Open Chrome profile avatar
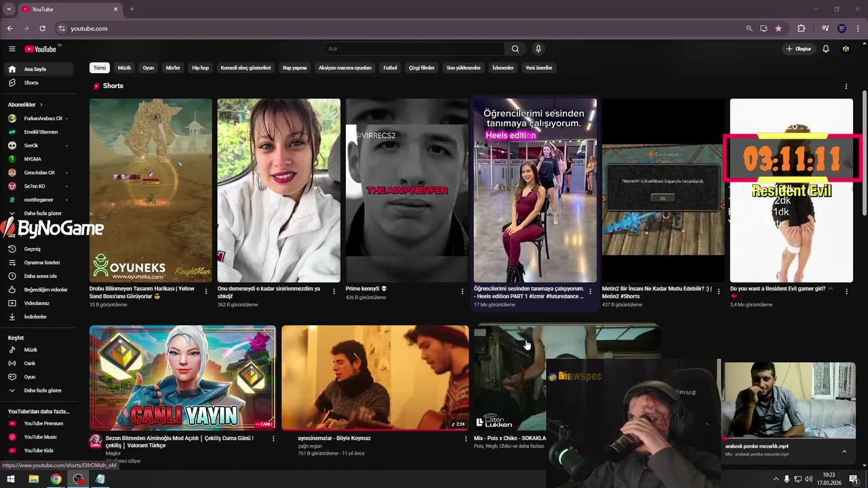 click(842, 28)
